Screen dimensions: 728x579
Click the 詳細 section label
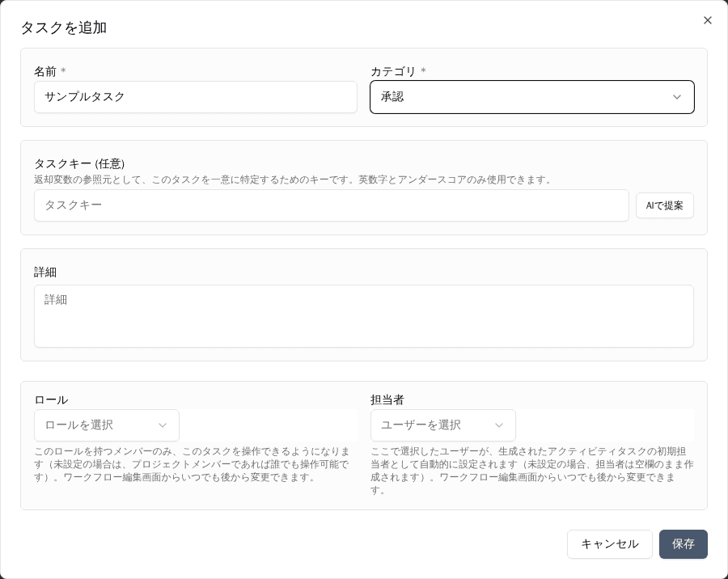tap(45, 272)
